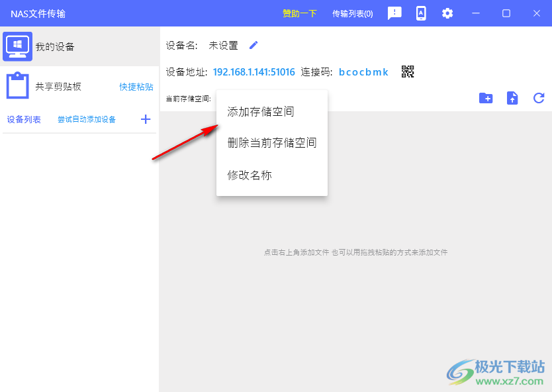Image resolution: width=552 pixels, height=392 pixels.
Task: Click the plus icon to add device
Action: pos(146,119)
